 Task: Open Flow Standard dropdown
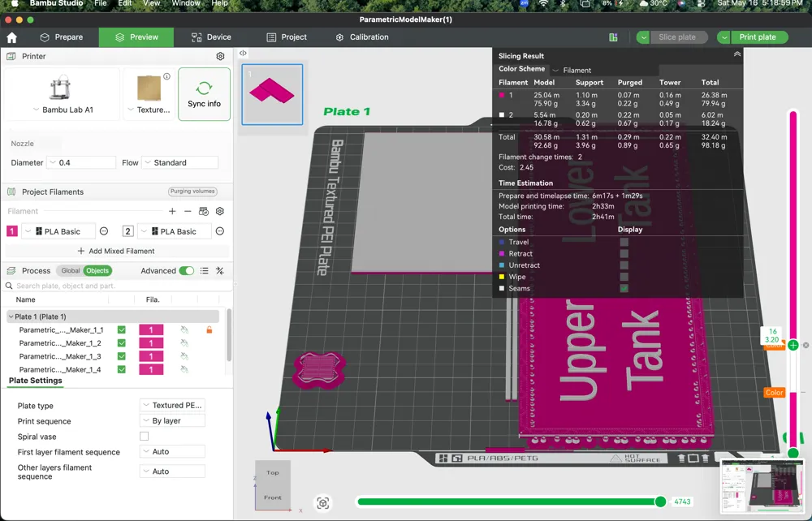(x=179, y=162)
